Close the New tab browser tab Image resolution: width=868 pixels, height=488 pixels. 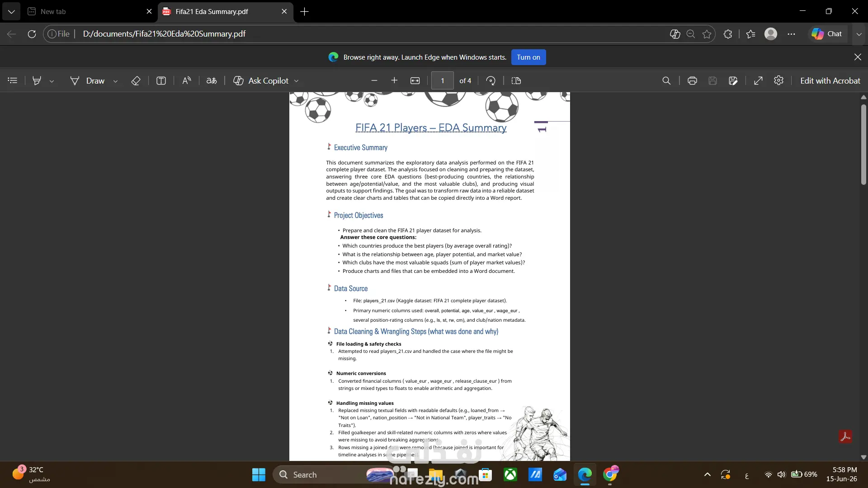click(149, 11)
